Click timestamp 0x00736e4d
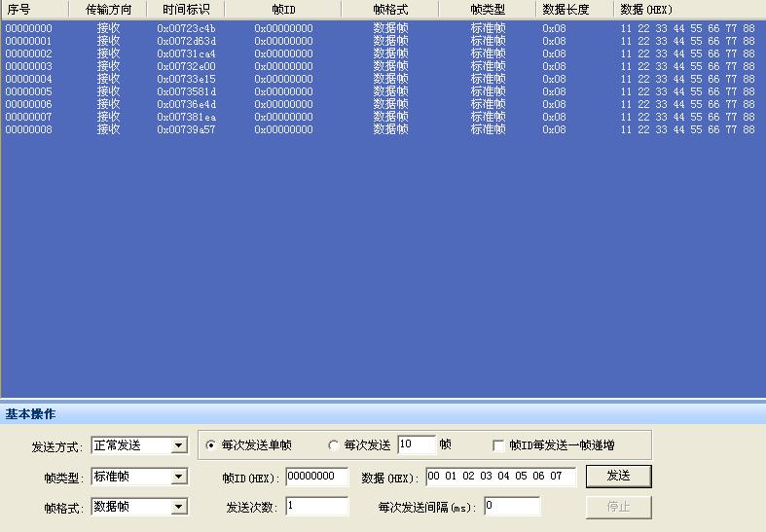766x532 pixels. (x=186, y=104)
